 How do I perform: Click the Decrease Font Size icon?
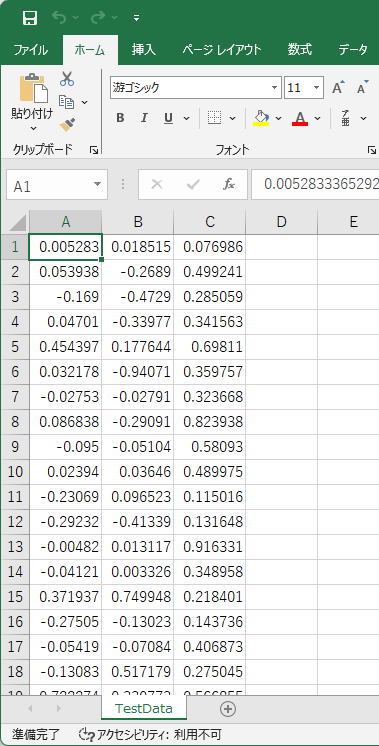click(363, 88)
